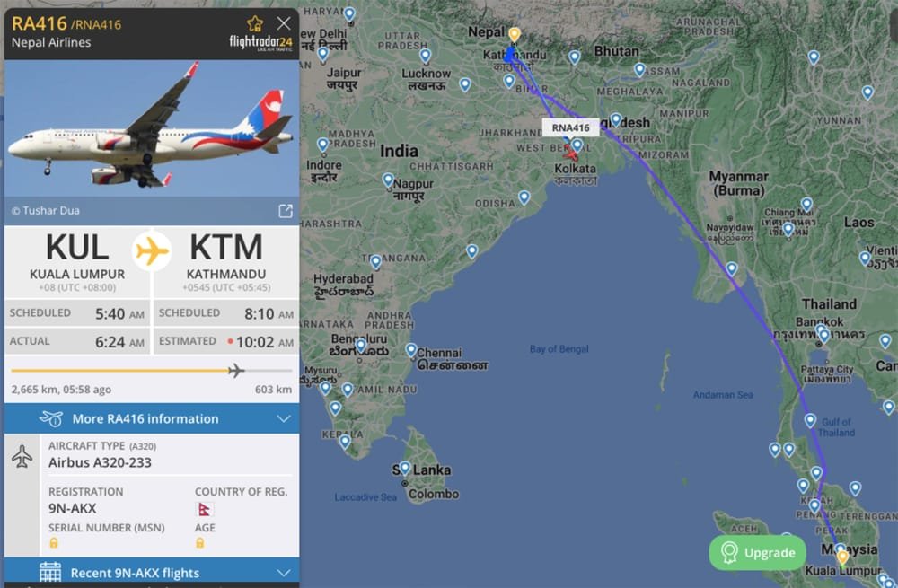Click the red RNA416 aircraft on map
Screen dimensions: 898x588
coord(571,153)
